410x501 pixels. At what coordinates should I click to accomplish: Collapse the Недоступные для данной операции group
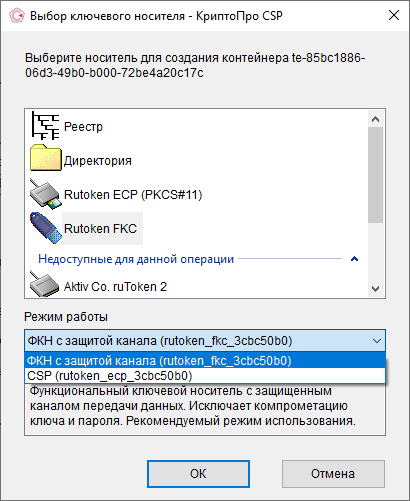click(355, 259)
